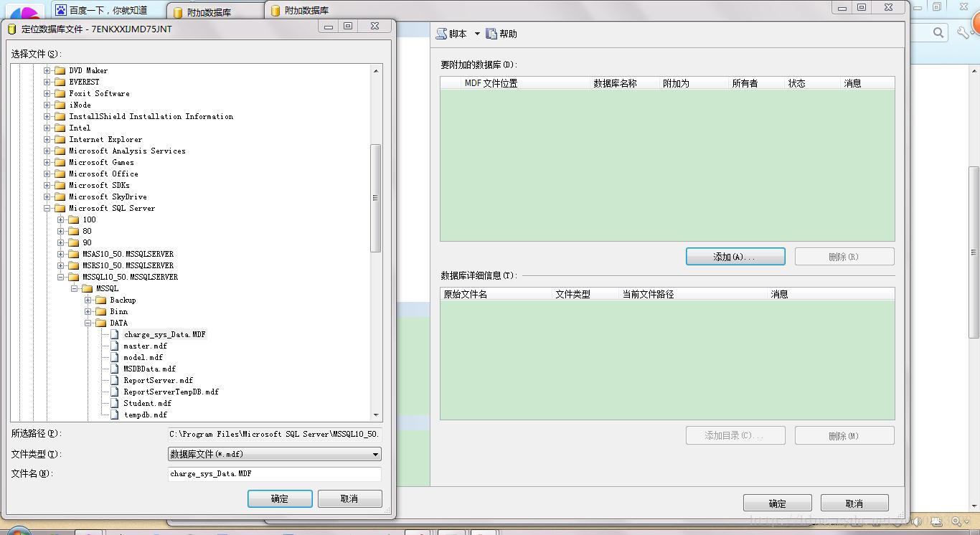
Task: Select the 90 folder
Action: [87, 242]
